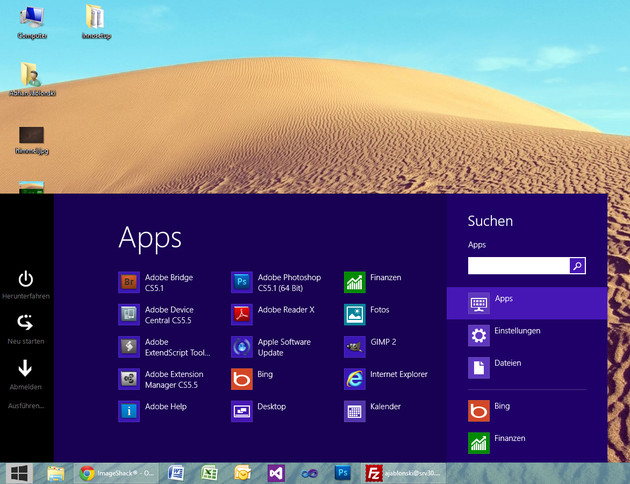
Task: Open Microsoft Excel from taskbar
Action: 209,473
